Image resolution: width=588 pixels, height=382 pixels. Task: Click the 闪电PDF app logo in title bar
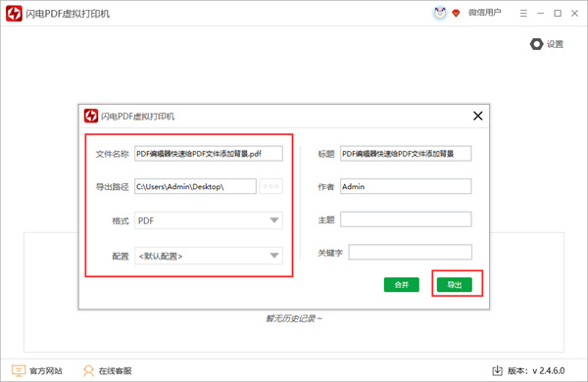pos(14,14)
